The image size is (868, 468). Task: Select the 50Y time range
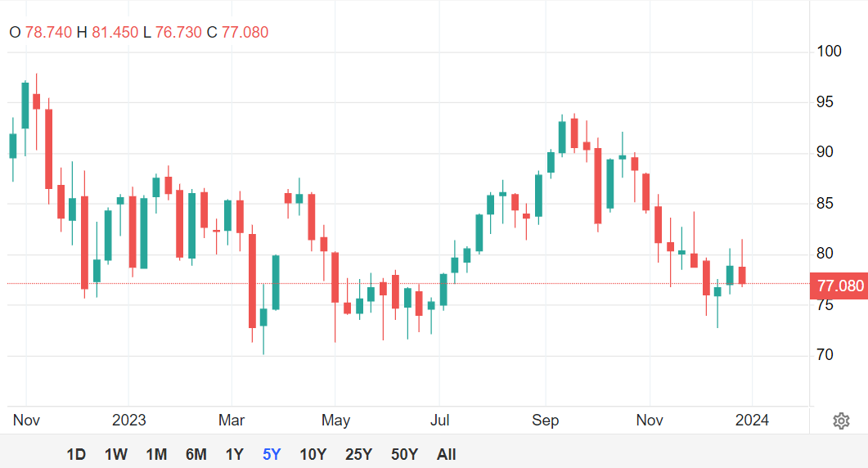coord(405,454)
